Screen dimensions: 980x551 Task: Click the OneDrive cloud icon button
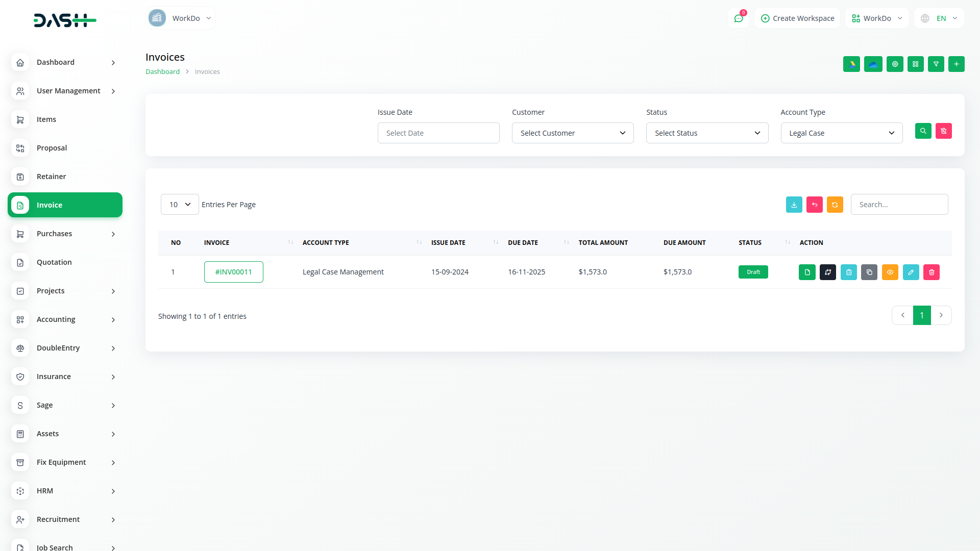pyautogui.click(x=873, y=64)
